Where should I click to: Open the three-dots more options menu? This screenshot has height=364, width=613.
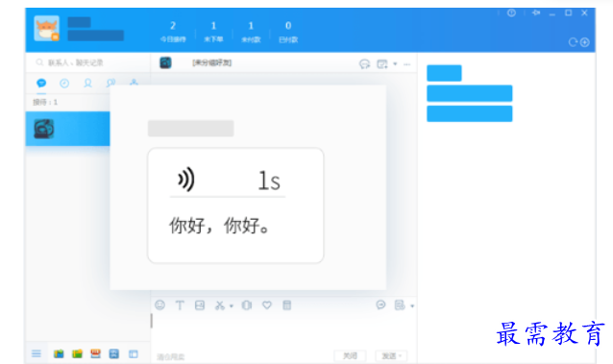point(407,64)
